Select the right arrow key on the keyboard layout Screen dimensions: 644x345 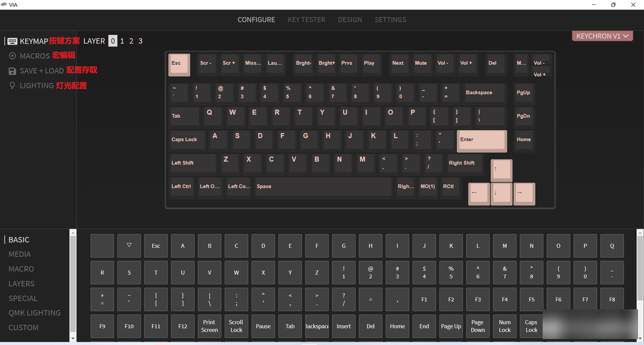pos(524,193)
